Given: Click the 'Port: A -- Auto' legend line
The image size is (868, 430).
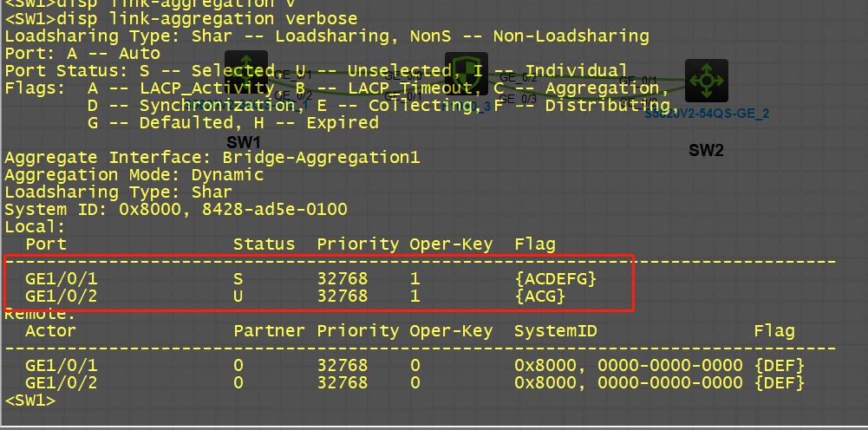Looking at the screenshot, I should point(82,54).
